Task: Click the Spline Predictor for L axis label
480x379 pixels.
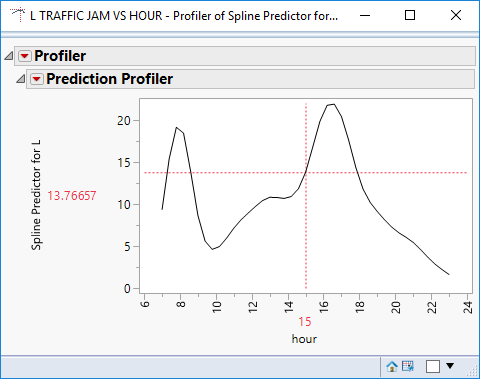Action: tap(36, 195)
